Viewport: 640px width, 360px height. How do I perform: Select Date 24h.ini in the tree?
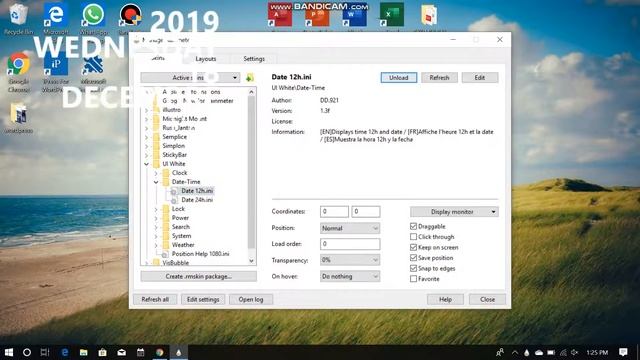(197, 200)
